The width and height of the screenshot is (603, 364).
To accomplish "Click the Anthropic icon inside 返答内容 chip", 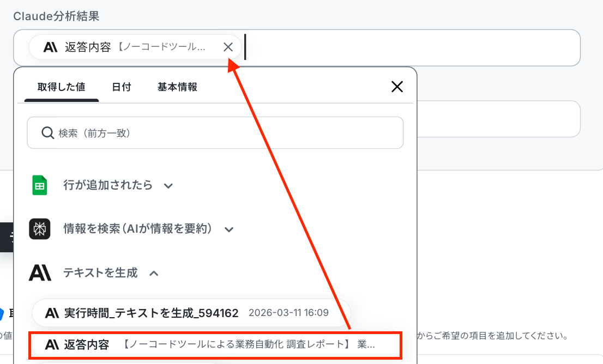I will click(50, 47).
